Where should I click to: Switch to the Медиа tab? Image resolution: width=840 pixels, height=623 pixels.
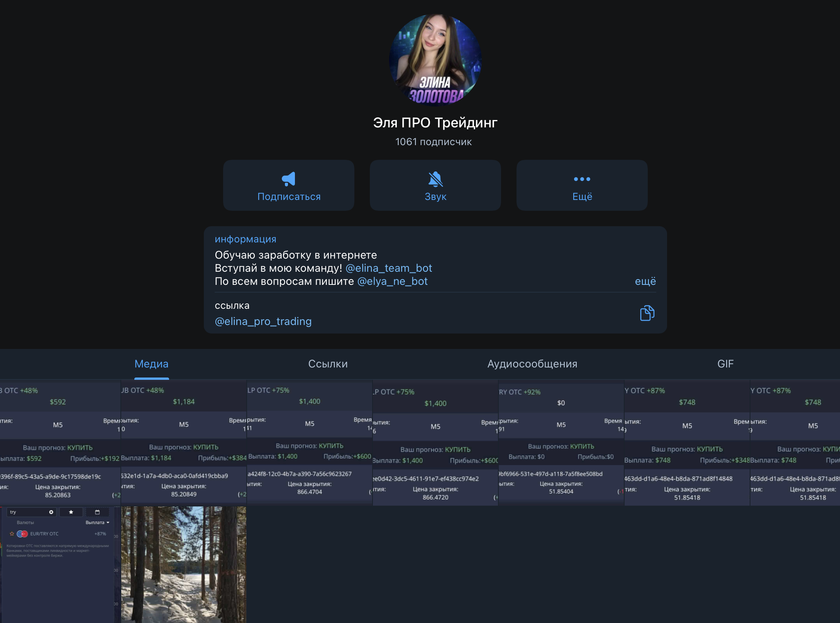(151, 364)
